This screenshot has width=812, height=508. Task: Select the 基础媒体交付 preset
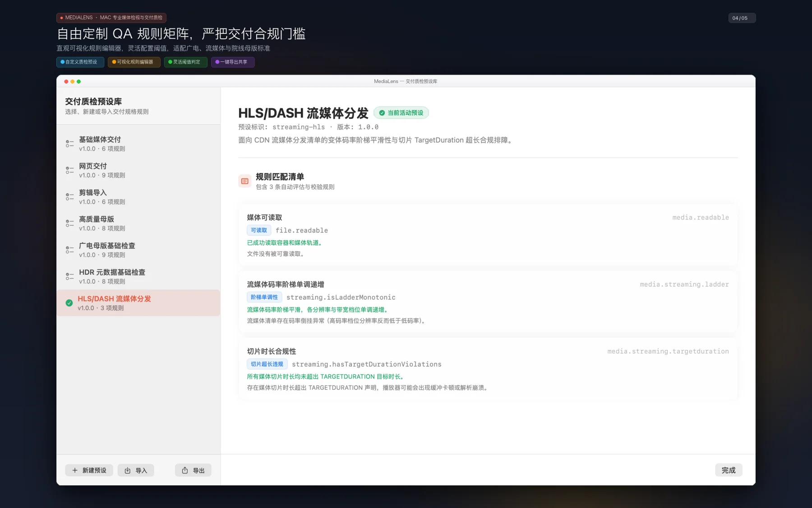pos(138,144)
